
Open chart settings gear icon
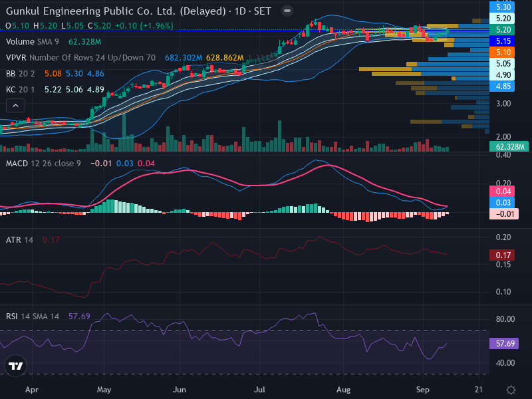[511, 390]
